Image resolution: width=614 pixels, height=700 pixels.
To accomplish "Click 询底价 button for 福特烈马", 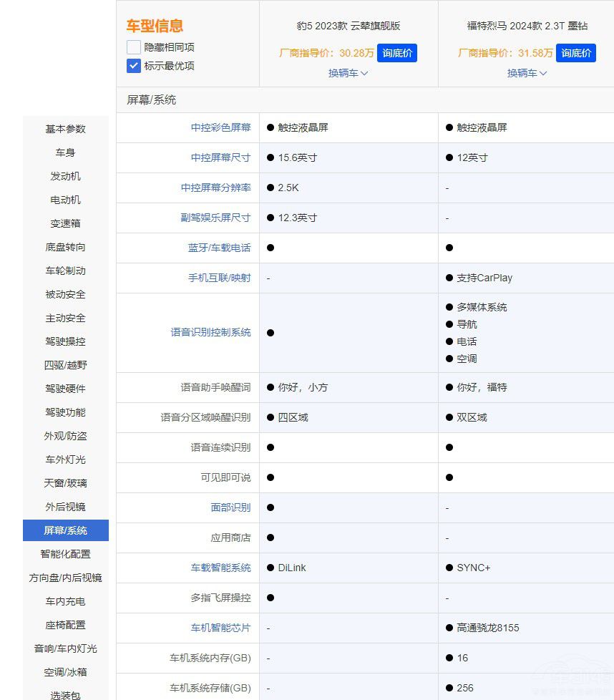I will point(575,53).
